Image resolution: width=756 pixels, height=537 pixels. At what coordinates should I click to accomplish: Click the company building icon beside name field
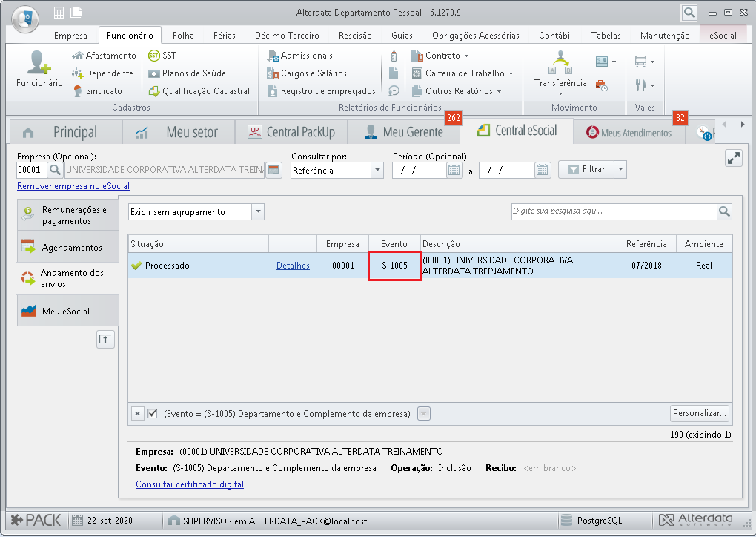[273, 170]
